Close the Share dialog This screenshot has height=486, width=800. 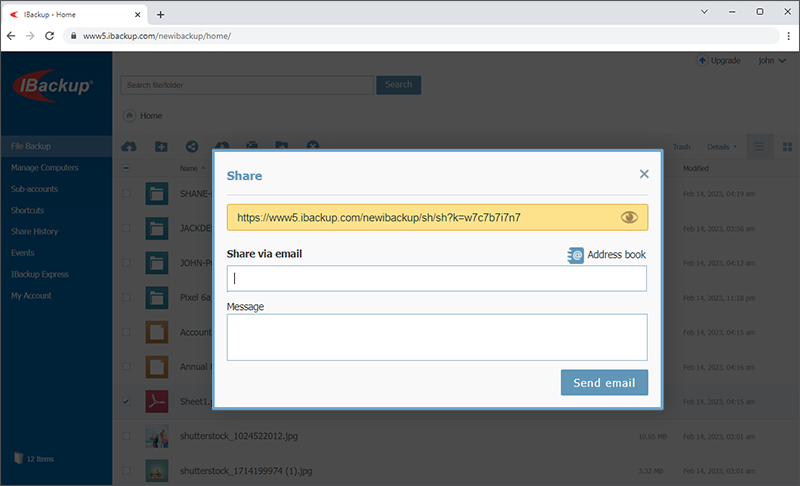(644, 174)
